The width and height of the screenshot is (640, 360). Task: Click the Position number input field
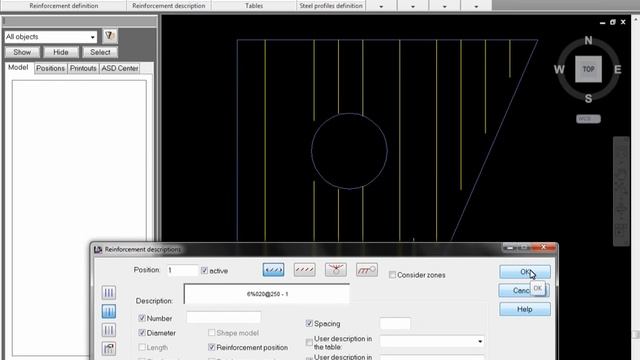(x=182, y=270)
